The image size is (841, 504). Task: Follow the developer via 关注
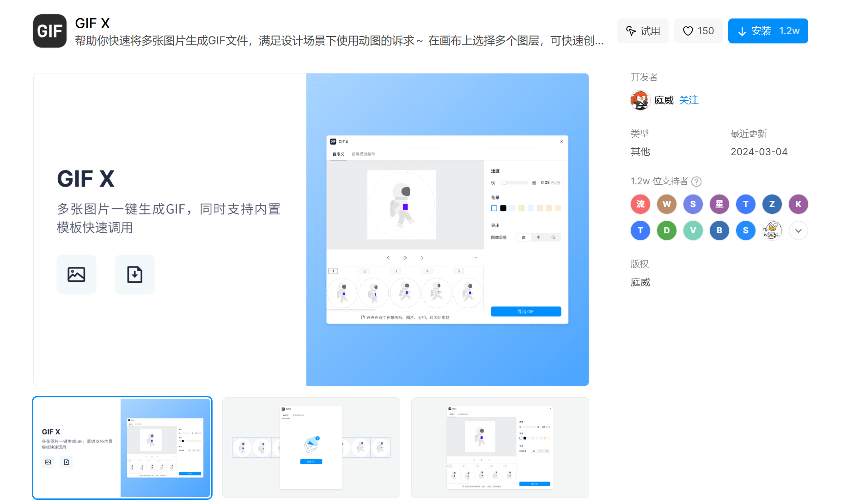pos(689,100)
